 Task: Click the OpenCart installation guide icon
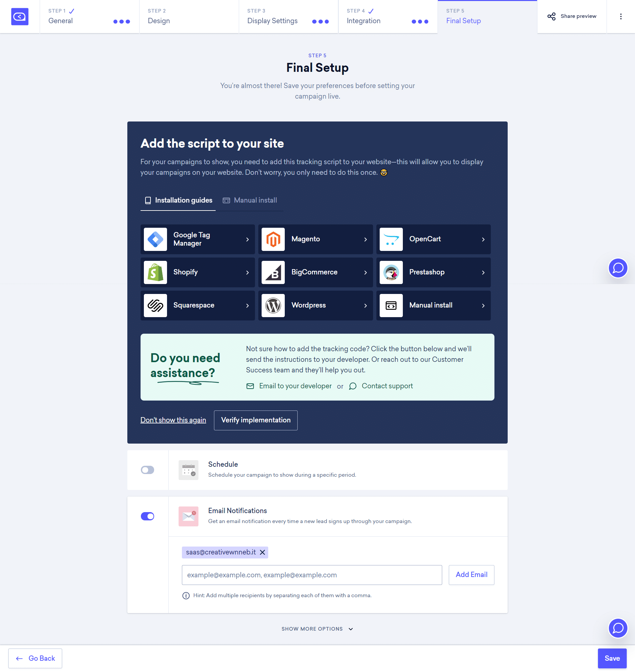[391, 239]
